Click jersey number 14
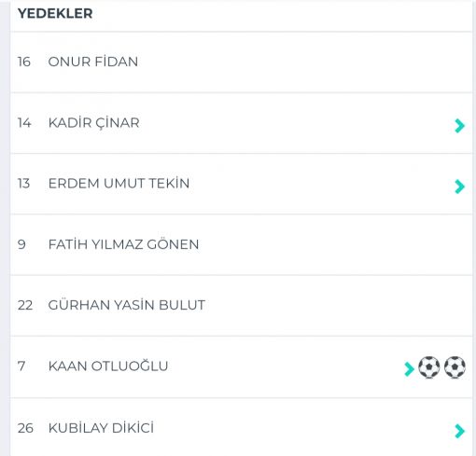Screen dimensions: 476x456 coord(24,123)
